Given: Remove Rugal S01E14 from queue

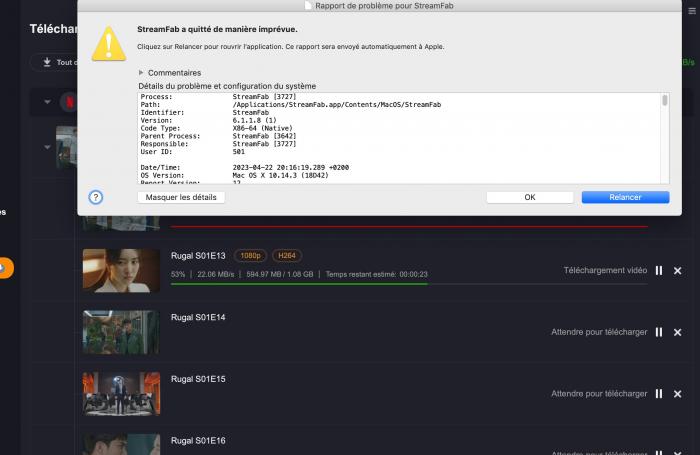Looking at the screenshot, I should (x=677, y=332).
